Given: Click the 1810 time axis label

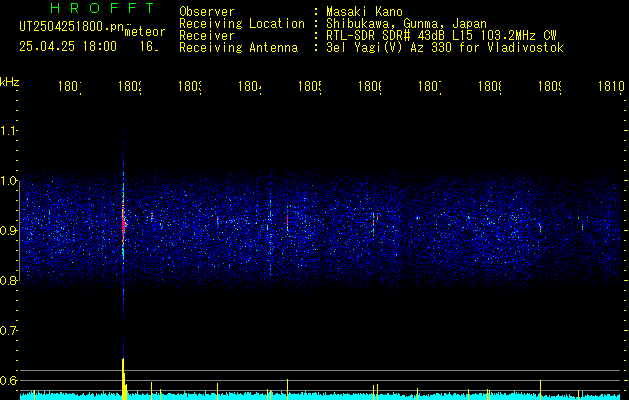Looking at the screenshot, I should tap(611, 86).
